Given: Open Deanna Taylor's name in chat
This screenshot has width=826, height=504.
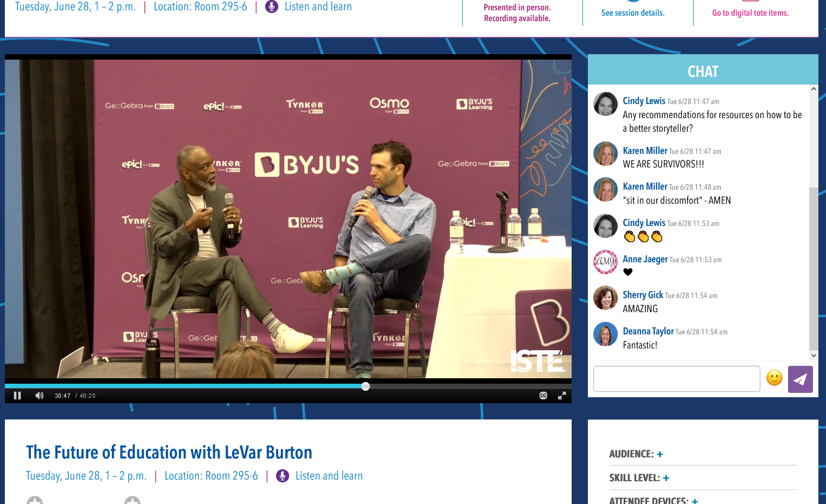Looking at the screenshot, I should [x=648, y=331].
